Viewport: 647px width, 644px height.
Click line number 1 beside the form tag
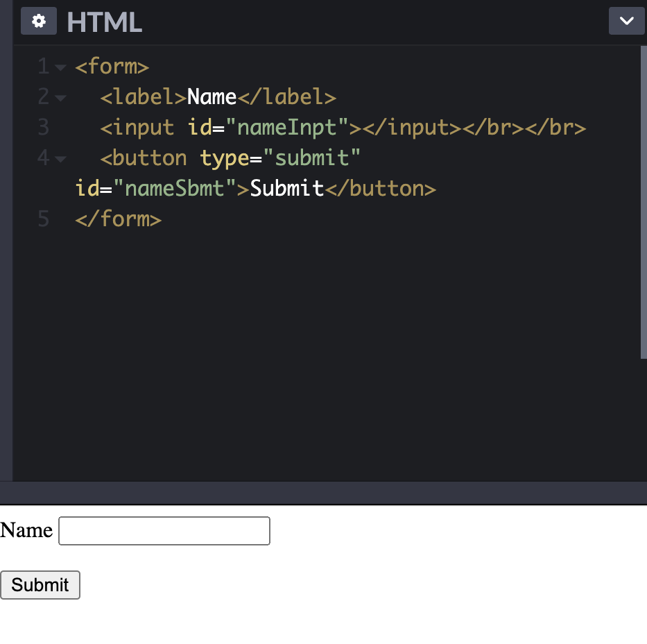42,67
